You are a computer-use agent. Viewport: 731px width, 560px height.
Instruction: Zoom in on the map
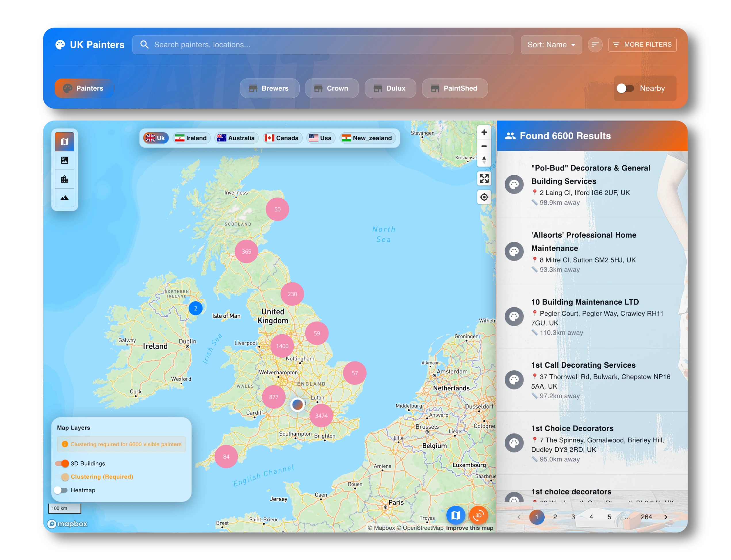[484, 132]
